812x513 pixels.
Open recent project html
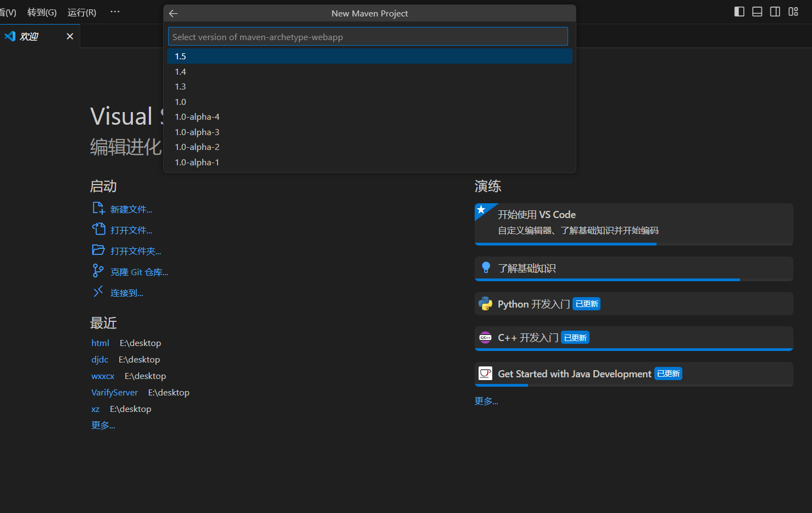point(100,343)
